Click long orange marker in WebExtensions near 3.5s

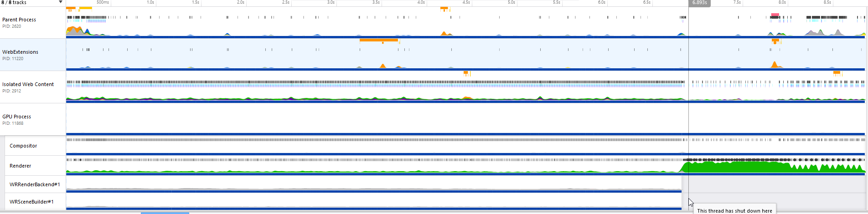tap(378, 40)
